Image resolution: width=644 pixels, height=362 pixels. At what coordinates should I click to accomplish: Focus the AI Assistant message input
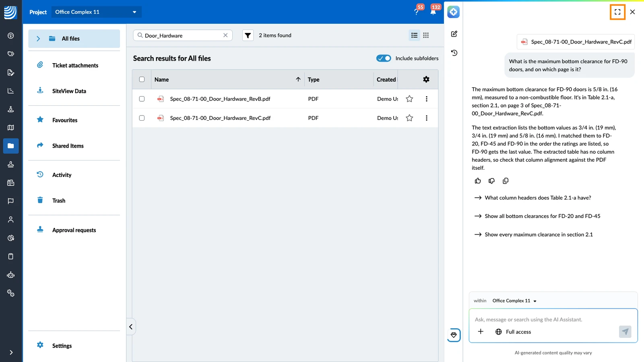click(x=553, y=319)
